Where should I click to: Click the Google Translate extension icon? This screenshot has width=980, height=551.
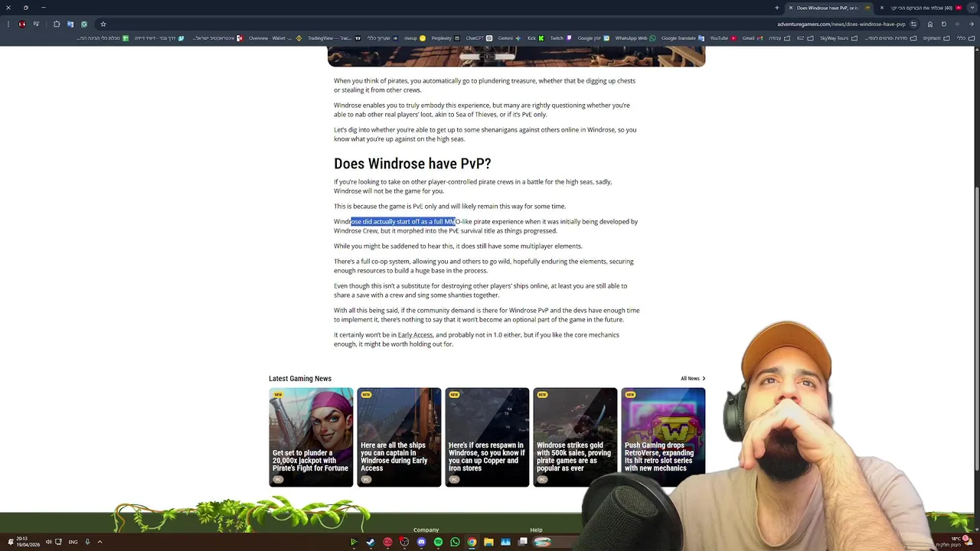click(70, 24)
